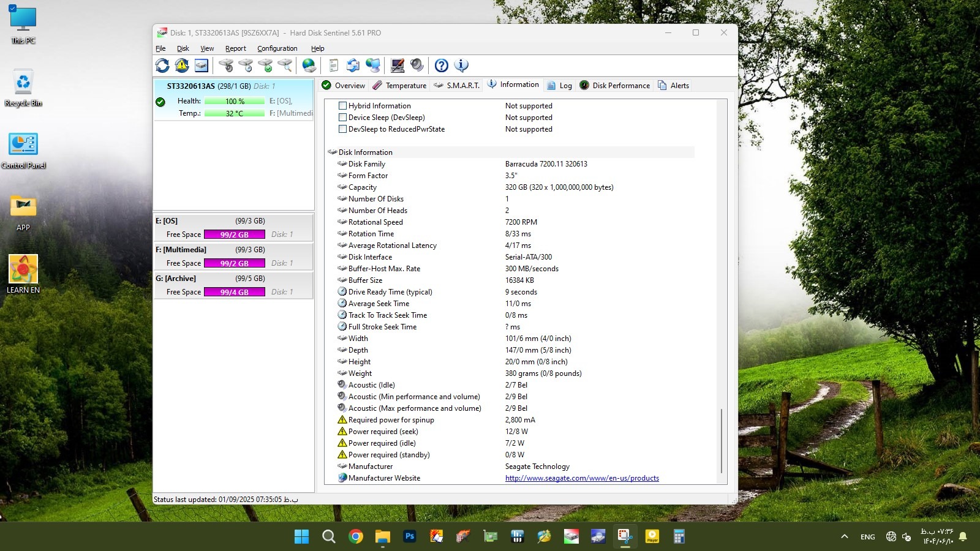
Task: Click the E: [OS] free space bar
Action: pos(235,234)
